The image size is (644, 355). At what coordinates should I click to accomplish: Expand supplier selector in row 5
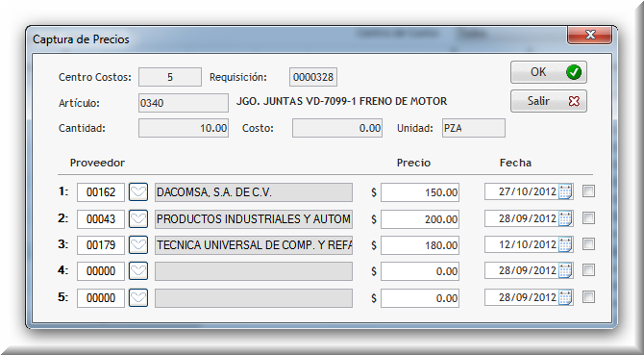(138, 298)
